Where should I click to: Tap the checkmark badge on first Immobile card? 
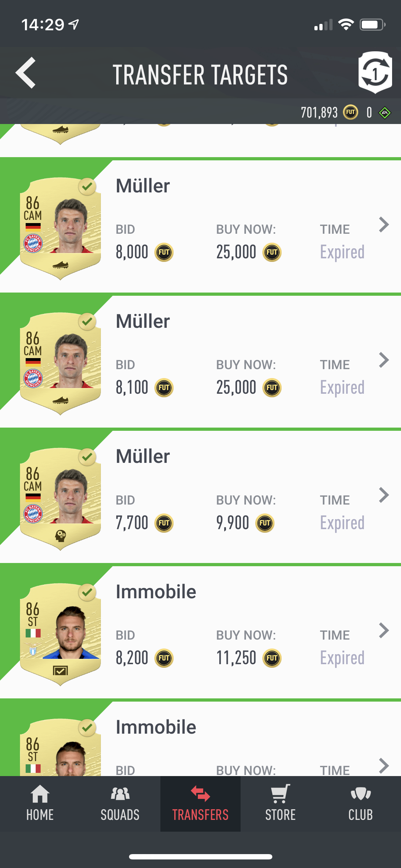[87, 593]
